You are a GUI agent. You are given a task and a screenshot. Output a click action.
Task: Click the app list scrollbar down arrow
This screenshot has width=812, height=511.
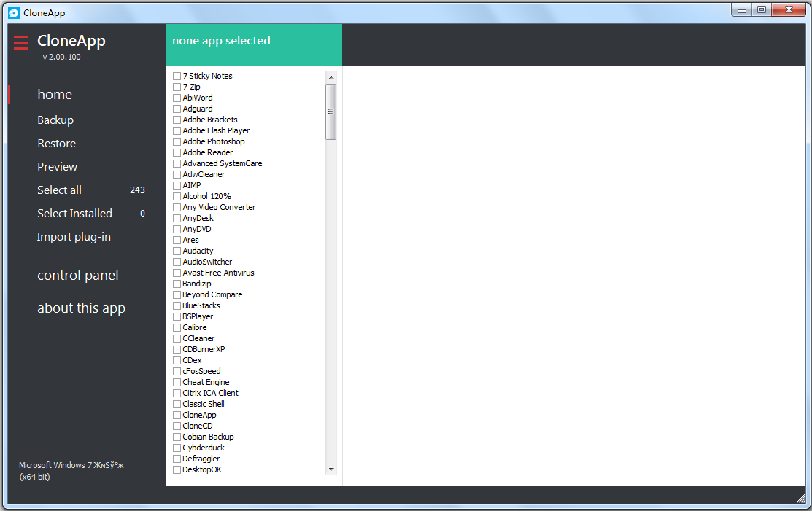(x=331, y=469)
